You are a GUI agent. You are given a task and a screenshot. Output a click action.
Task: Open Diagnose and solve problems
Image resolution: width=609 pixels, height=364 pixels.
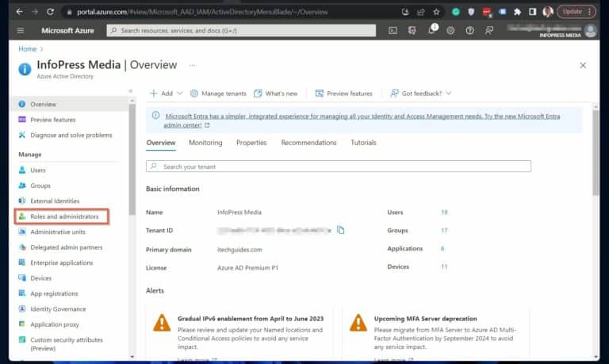coord(71,135)
